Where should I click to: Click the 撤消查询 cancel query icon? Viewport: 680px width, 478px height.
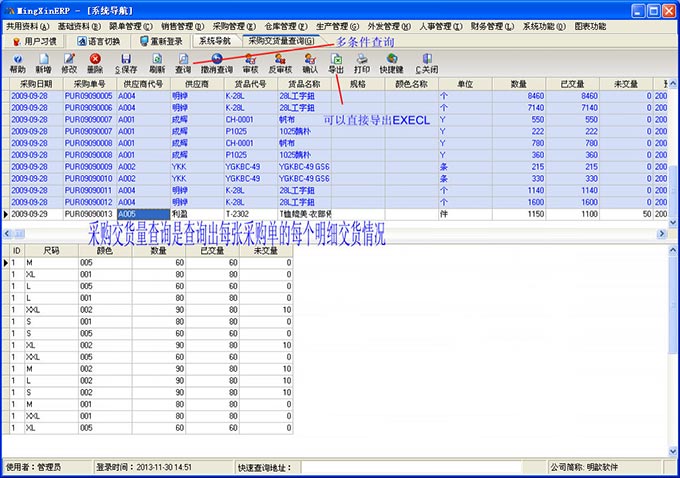217,63
